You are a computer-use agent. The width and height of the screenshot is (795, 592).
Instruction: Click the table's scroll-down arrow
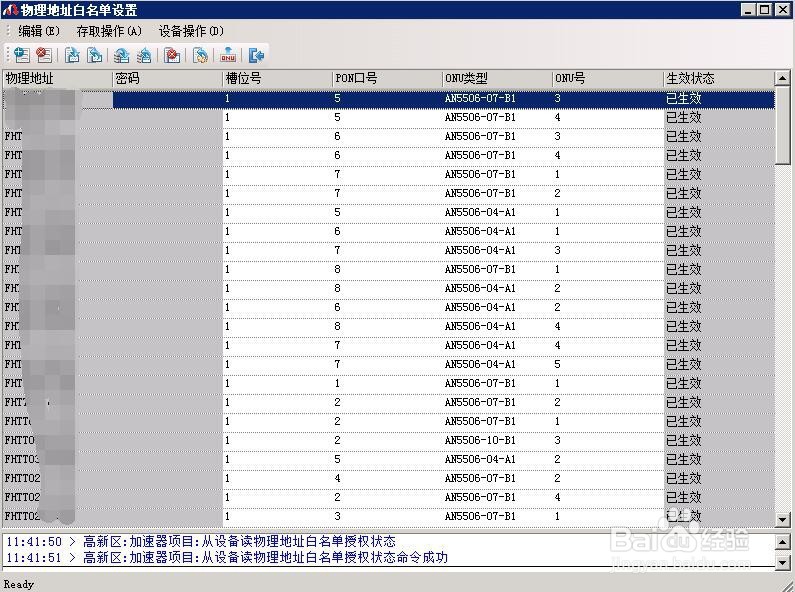[782, 520]
